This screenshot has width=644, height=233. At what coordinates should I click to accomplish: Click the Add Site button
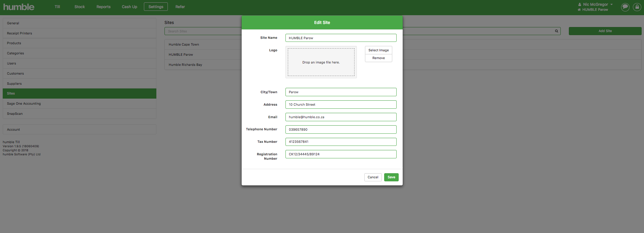click(605, 31)
